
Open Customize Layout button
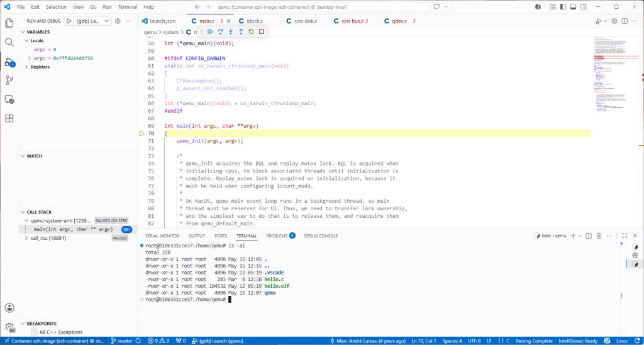point(552,6)
